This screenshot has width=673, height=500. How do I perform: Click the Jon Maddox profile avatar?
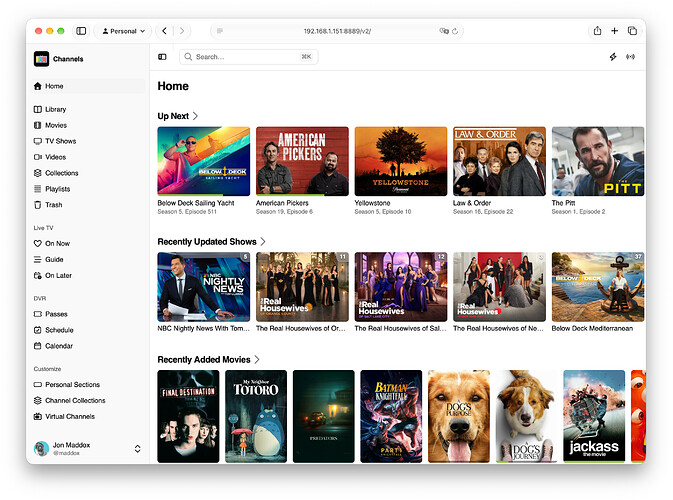[x=41, y=449]
